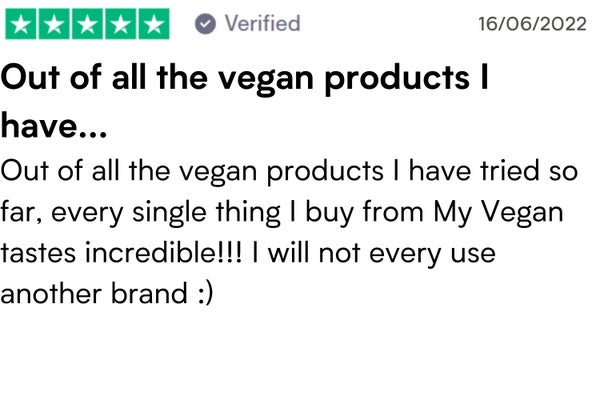600x400 pixels.
Task: Click the second green rating star
Action: [x=54, y=24]
